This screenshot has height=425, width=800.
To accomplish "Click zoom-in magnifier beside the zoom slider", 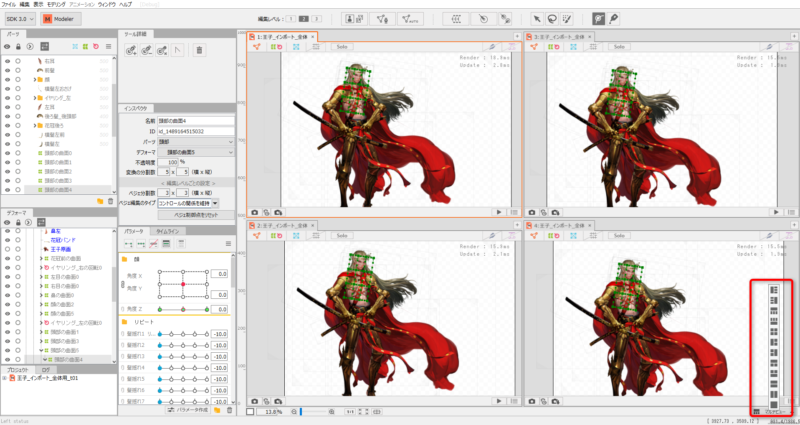I will [x=332, y=412].
